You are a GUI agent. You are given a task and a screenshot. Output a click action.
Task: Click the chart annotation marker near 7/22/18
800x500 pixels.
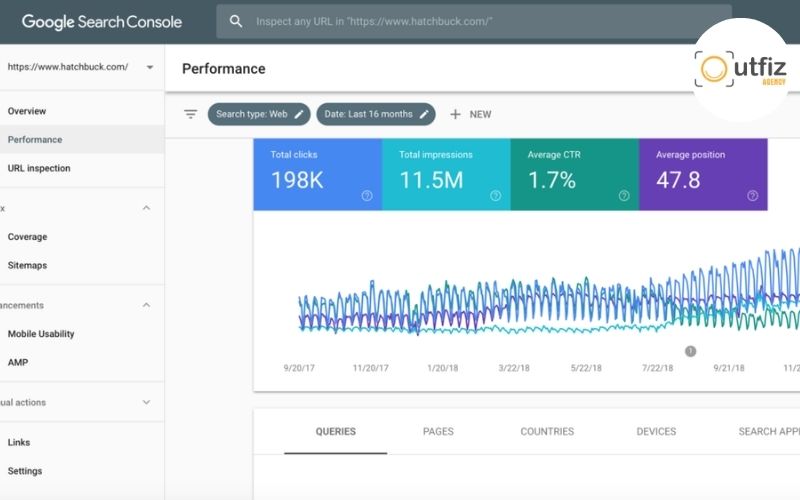coord(690,351)
